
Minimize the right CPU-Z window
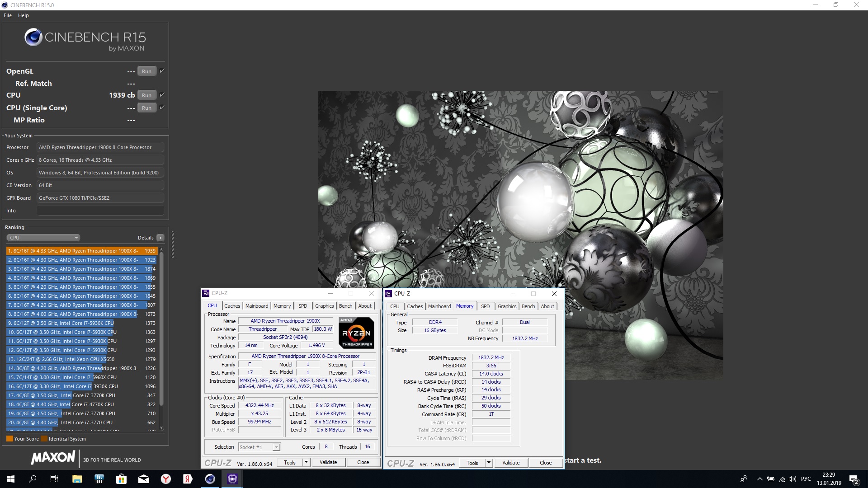pyautogui.click(x=513, y=294)
